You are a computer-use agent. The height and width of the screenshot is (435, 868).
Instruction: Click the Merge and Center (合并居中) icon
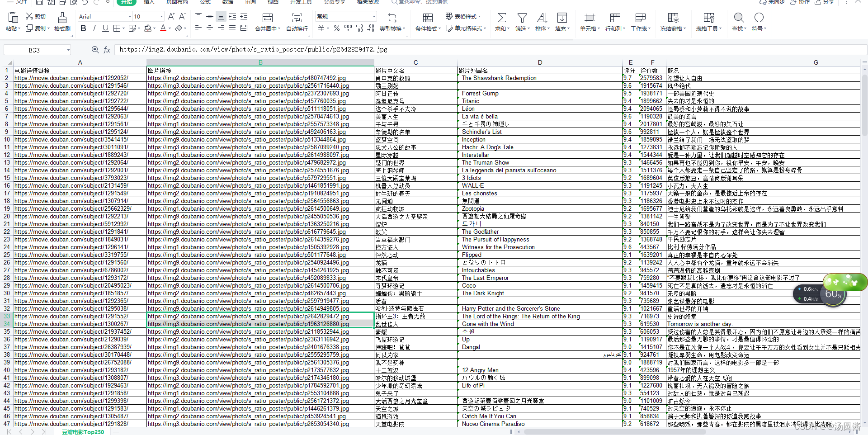[x=268, y=18]
